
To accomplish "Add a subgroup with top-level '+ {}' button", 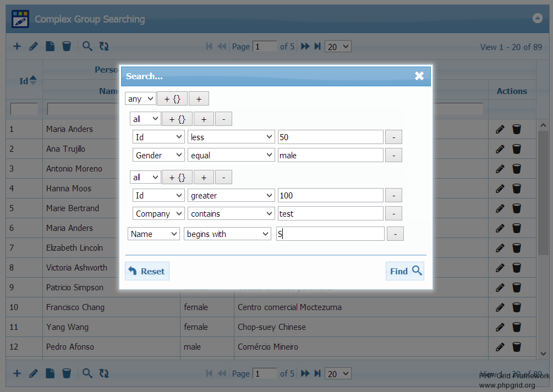I will tap(172, 99).
